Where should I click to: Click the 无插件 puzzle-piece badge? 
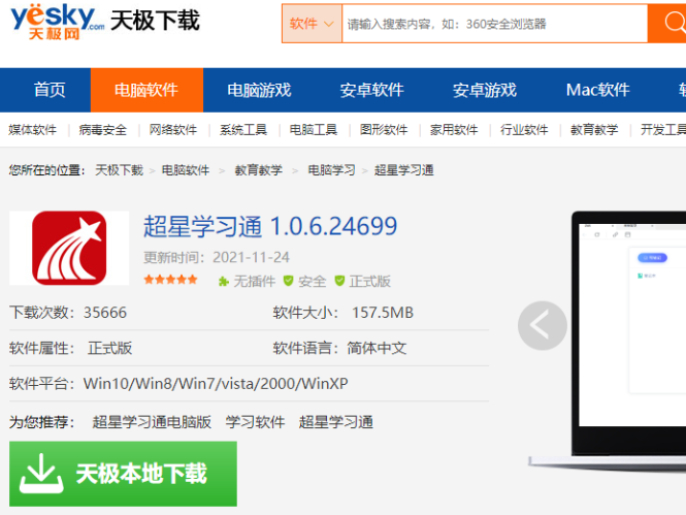[247, 281]
